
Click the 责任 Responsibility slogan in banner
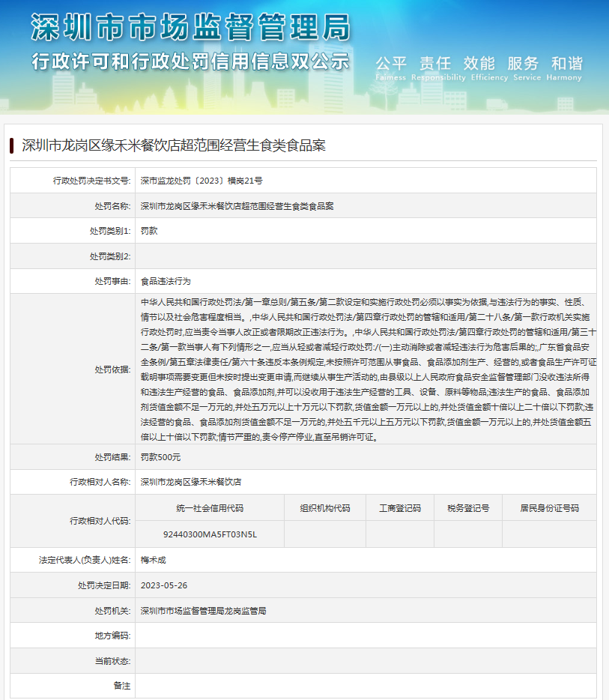point(438,68)
